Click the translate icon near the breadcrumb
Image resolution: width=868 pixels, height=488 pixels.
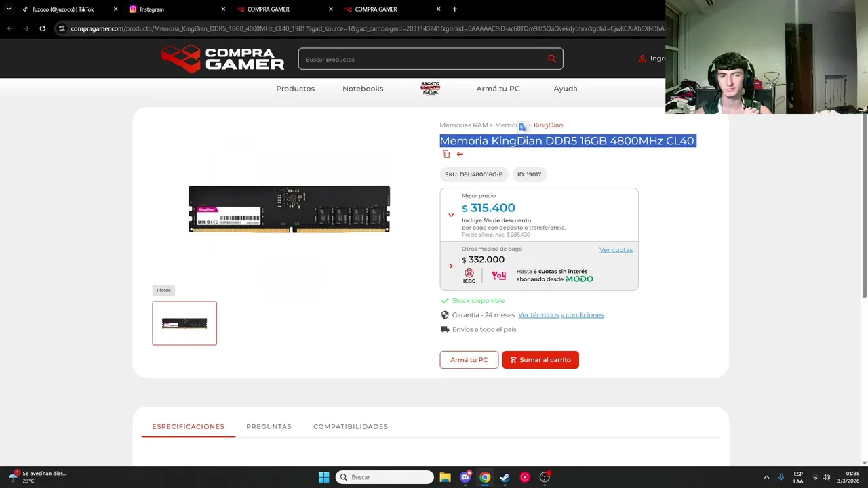[523, 127]
